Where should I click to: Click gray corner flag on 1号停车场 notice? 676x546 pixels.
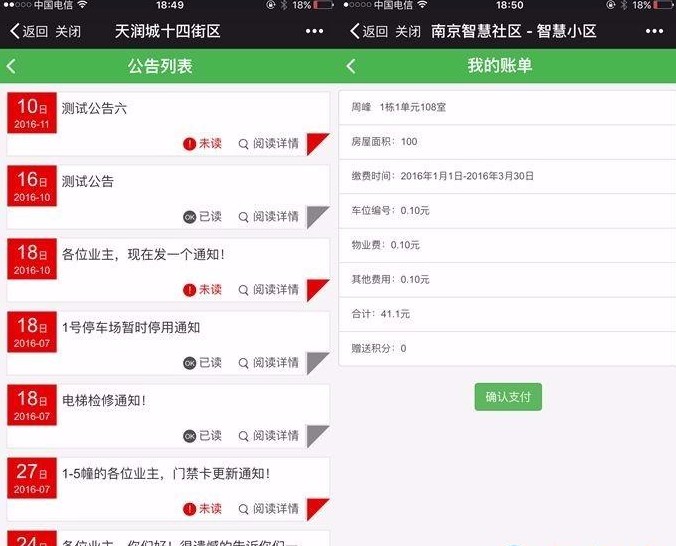[x=320, y=362]
